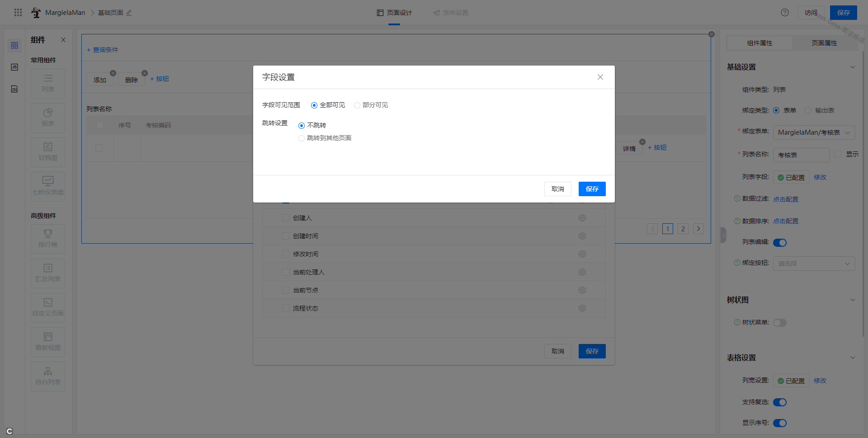
Task: Open the app grid menu icon
Action: click(x=18, y=13)
